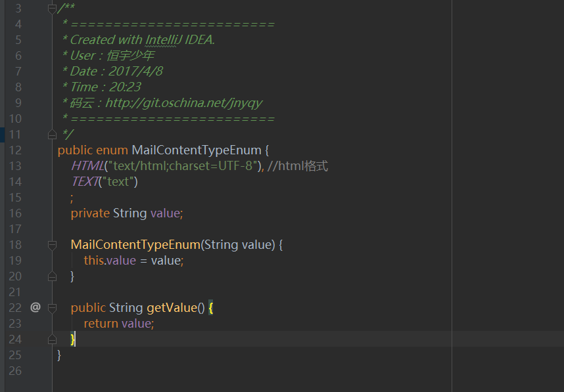Click line number 22 in the gutter

15,308
